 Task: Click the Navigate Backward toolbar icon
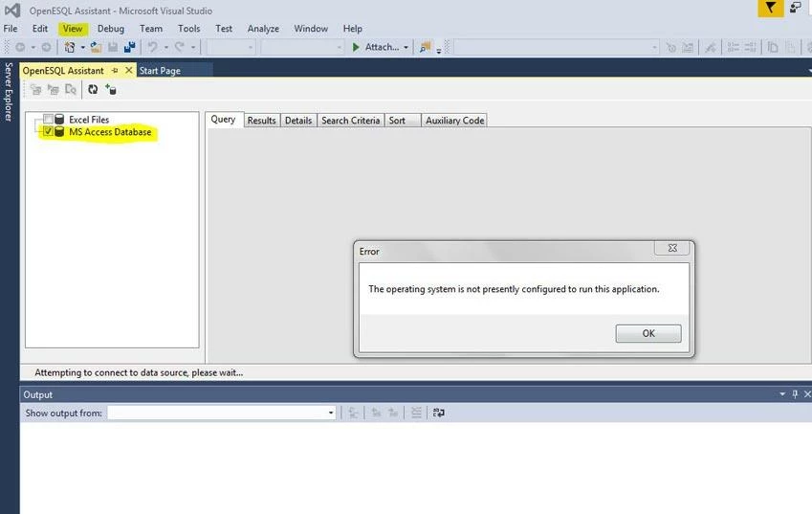(x=20, y=47)
